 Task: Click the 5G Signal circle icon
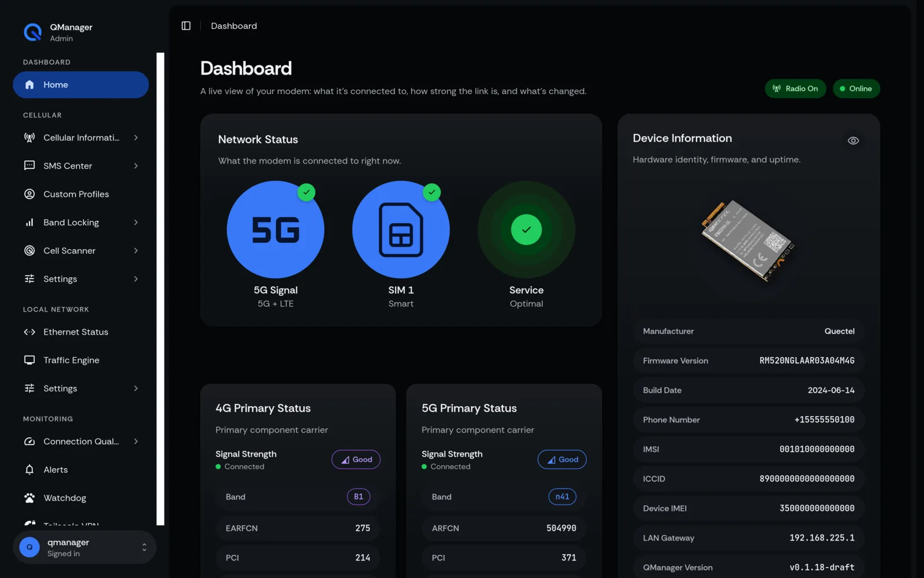[275, 229]
